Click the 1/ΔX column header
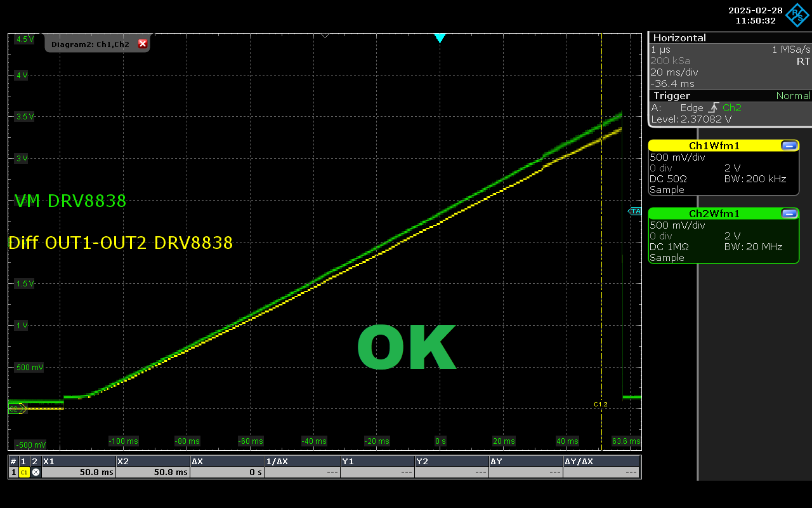 (303, 461)
